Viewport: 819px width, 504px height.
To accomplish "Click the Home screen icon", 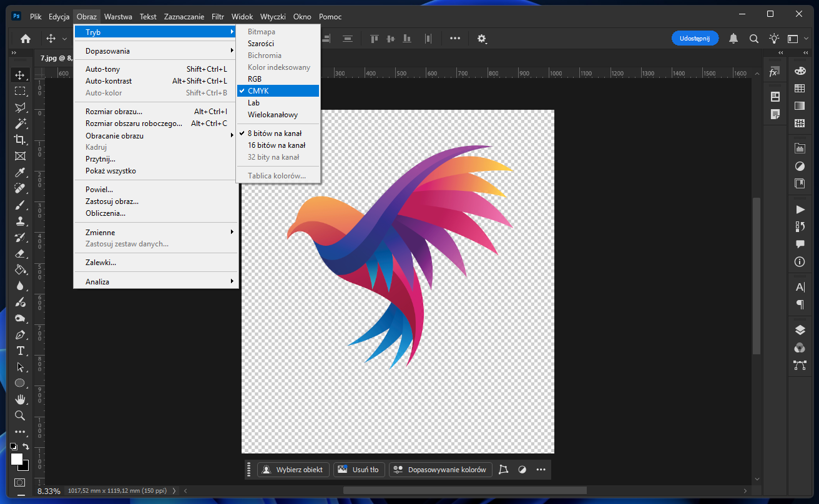I will click(x=26, y=39).
